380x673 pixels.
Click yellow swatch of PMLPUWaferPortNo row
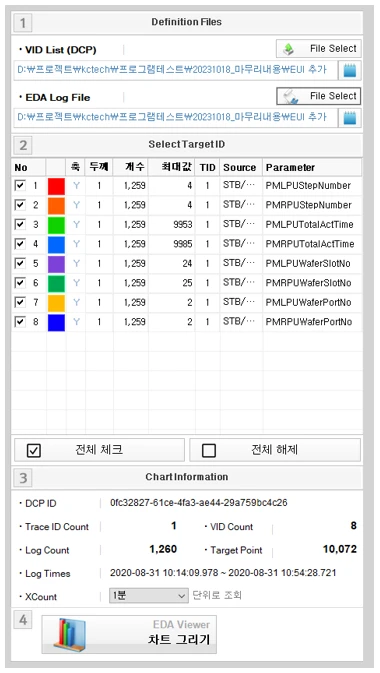(57, 303)
